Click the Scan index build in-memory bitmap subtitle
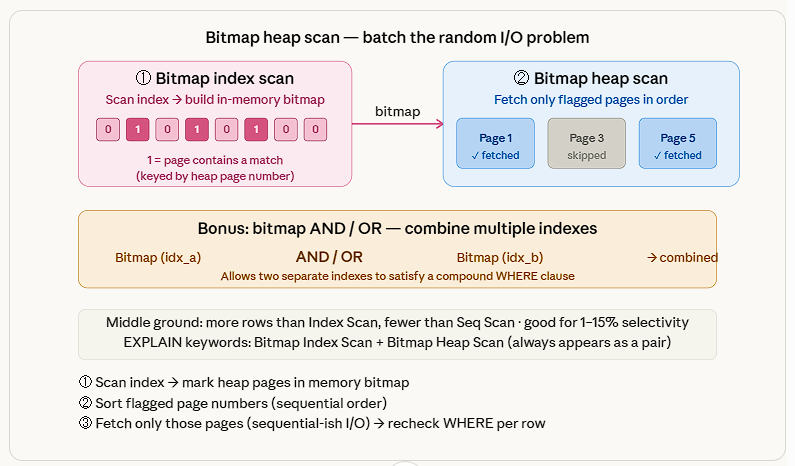Image resolution: width=795 pixels, height=466 pixels. click(x=215, y=100)
